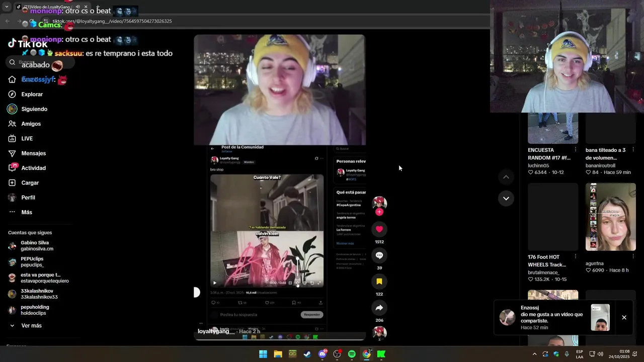This screenshot has width=644, height=362.
Task: Open the sound disc below share button
Action: 379,333
